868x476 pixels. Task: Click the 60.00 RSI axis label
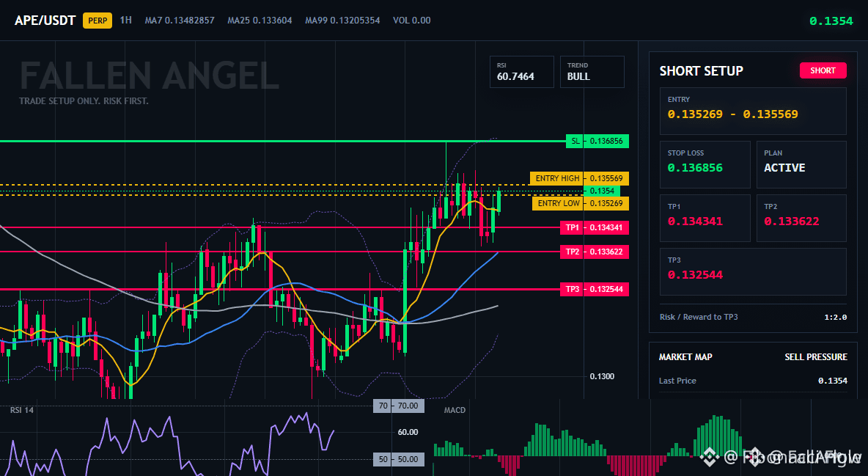pos(408,432)
